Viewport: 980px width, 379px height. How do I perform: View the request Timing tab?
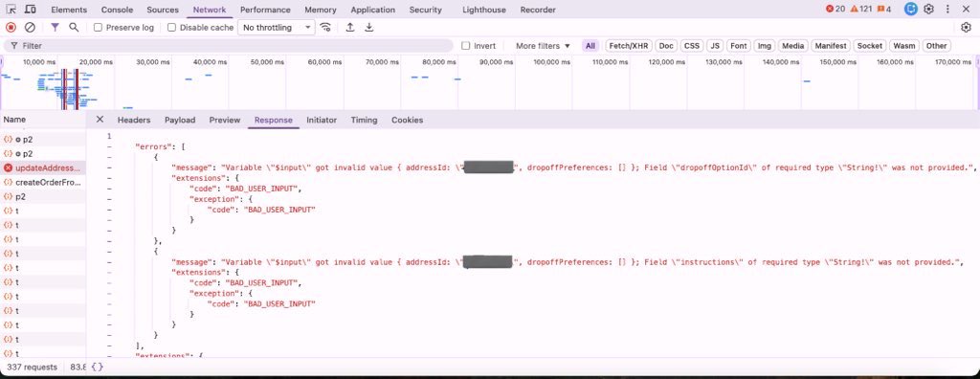[364, 120]
